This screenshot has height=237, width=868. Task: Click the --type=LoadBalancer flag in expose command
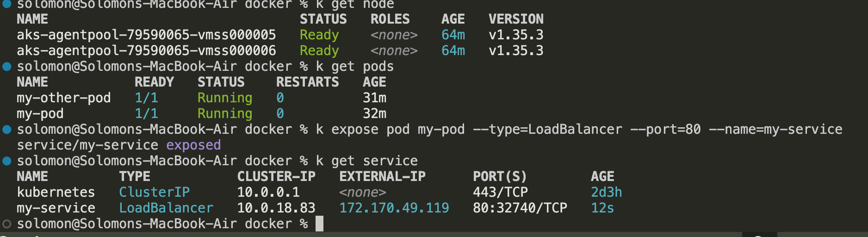click(x=547, y=130)
